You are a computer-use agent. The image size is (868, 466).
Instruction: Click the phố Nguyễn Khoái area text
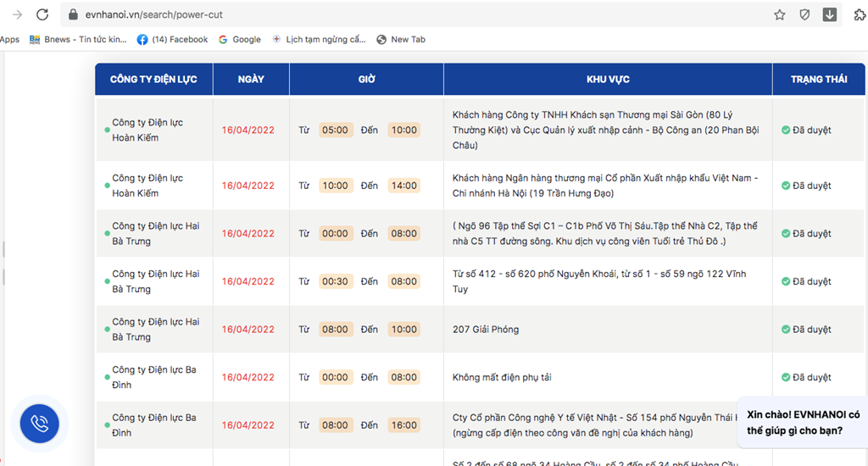pyautogui.click(x=599, y=281)
